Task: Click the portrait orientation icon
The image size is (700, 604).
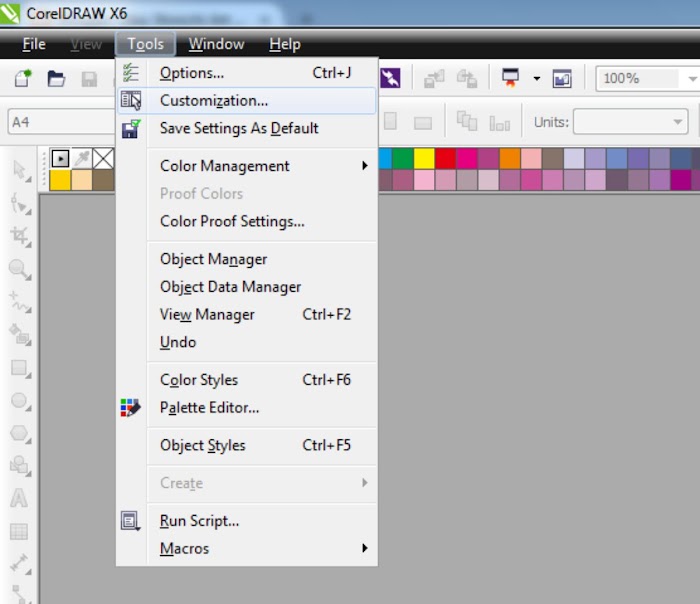Action: pyautogui.click(x=390, y=121)
